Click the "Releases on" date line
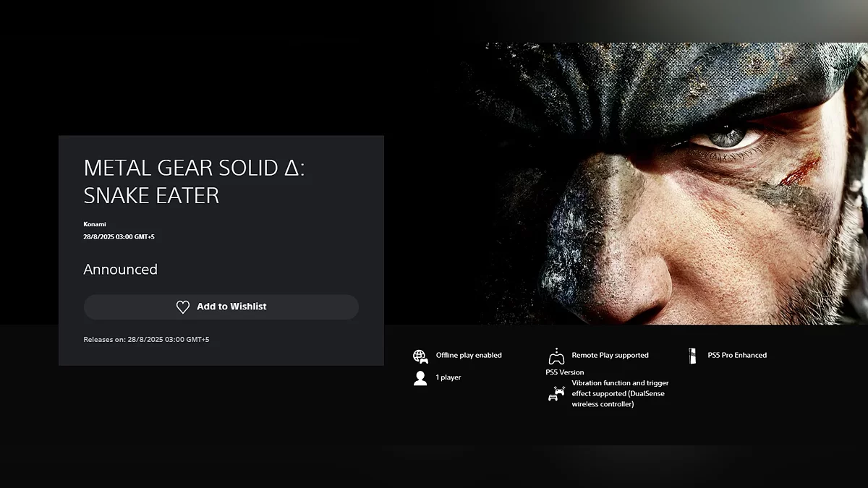 [x=146, y=339]
